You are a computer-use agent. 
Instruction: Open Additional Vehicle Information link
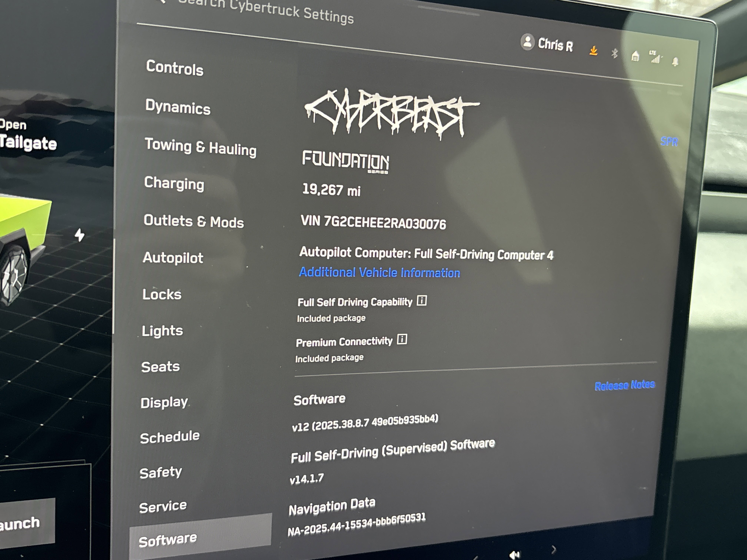pos(379,272)
